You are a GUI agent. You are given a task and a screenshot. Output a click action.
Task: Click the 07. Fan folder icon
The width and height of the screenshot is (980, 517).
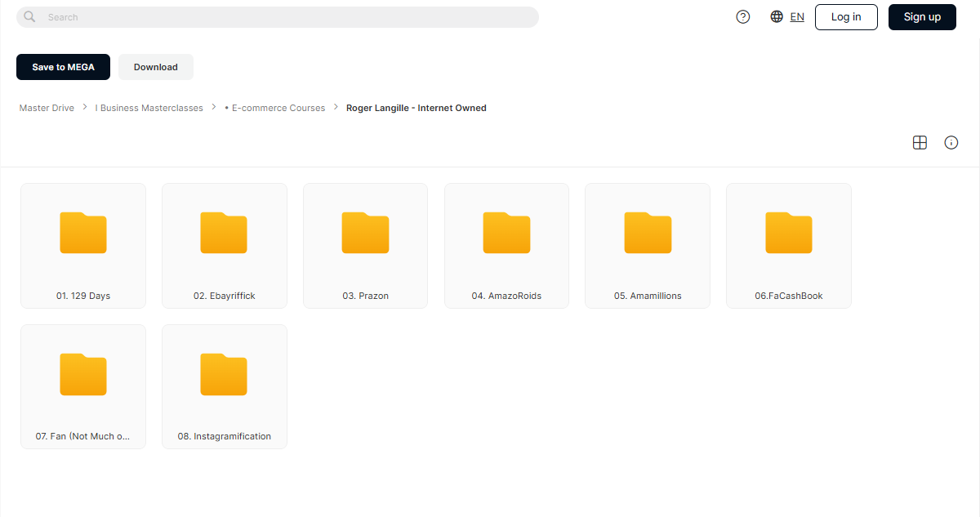click(x=83, y=374)
